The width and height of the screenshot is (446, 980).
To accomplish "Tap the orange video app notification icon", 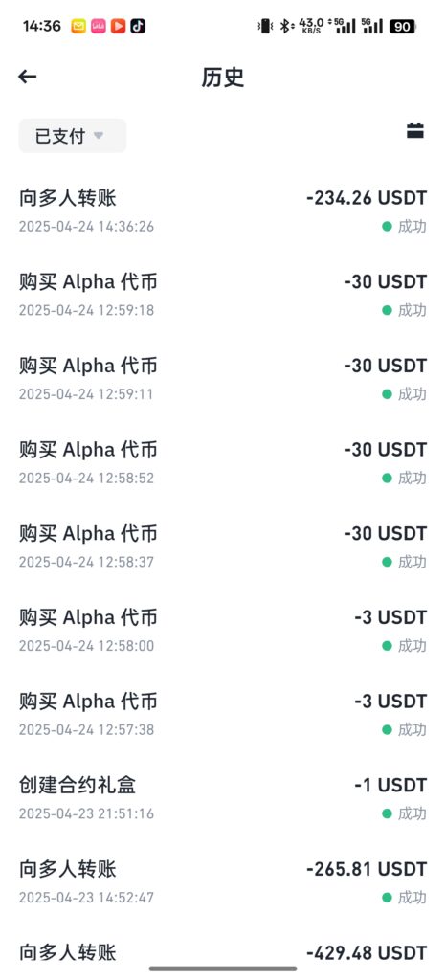I will click(x=118, y=26).
